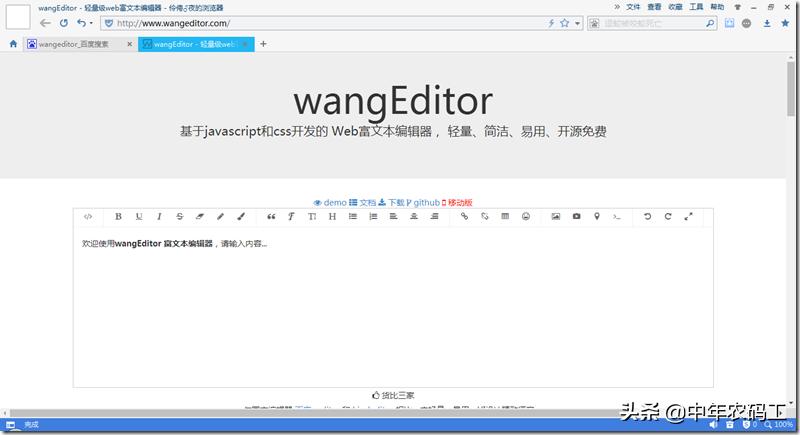Insert a video with camera icon
800x435 pixels.
(x=576, y=217)
